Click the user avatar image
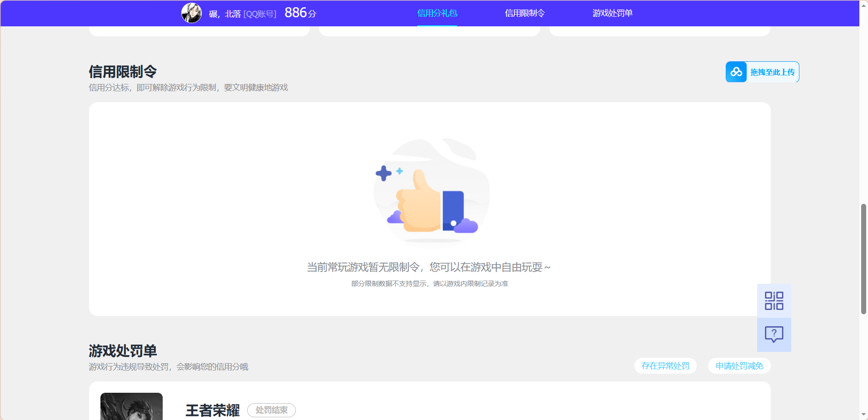 (191, 13)
